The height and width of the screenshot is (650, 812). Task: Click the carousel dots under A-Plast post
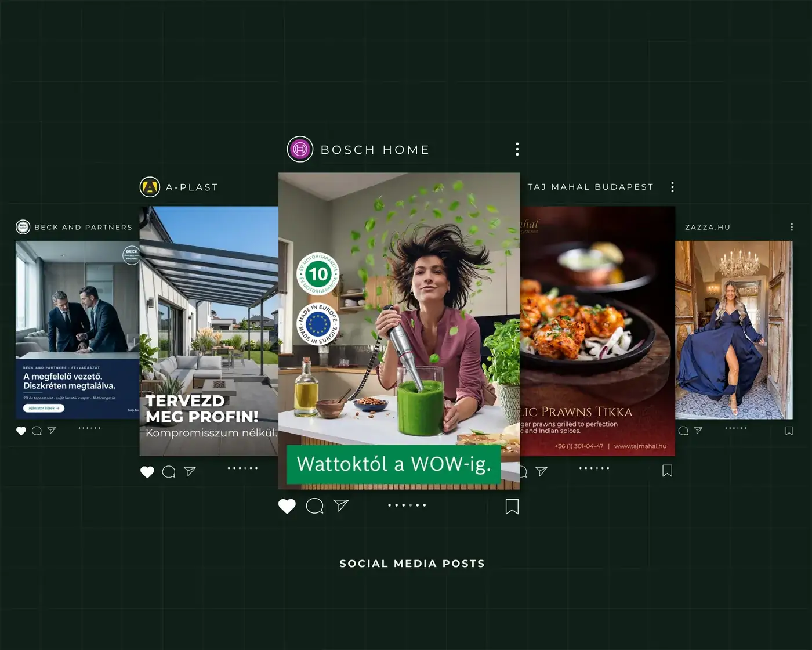(242, 468)
